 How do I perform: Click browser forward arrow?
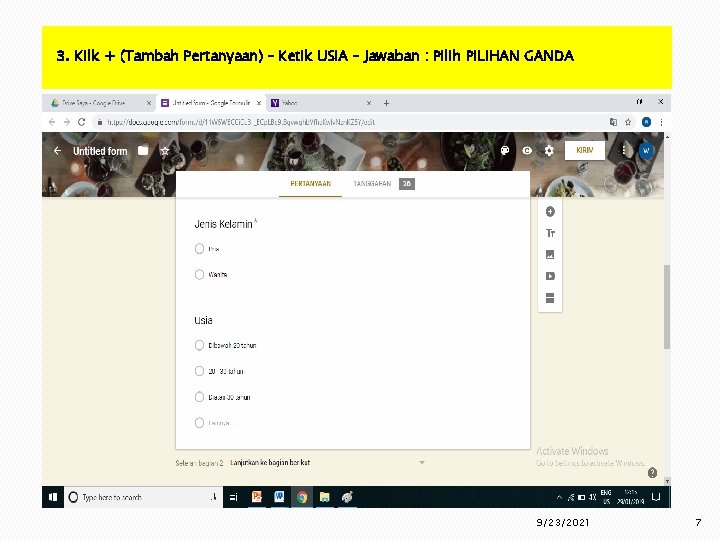[x=67, y=122]
